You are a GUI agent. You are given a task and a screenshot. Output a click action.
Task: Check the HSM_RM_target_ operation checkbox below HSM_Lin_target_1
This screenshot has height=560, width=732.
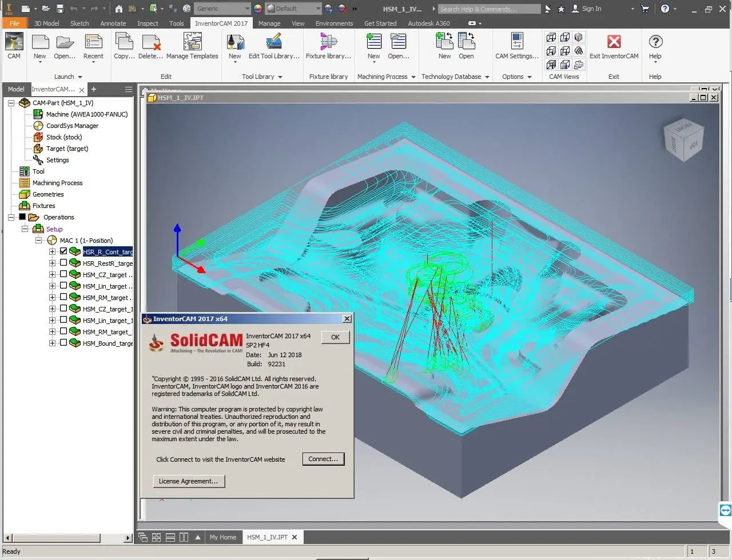point(63,331)
